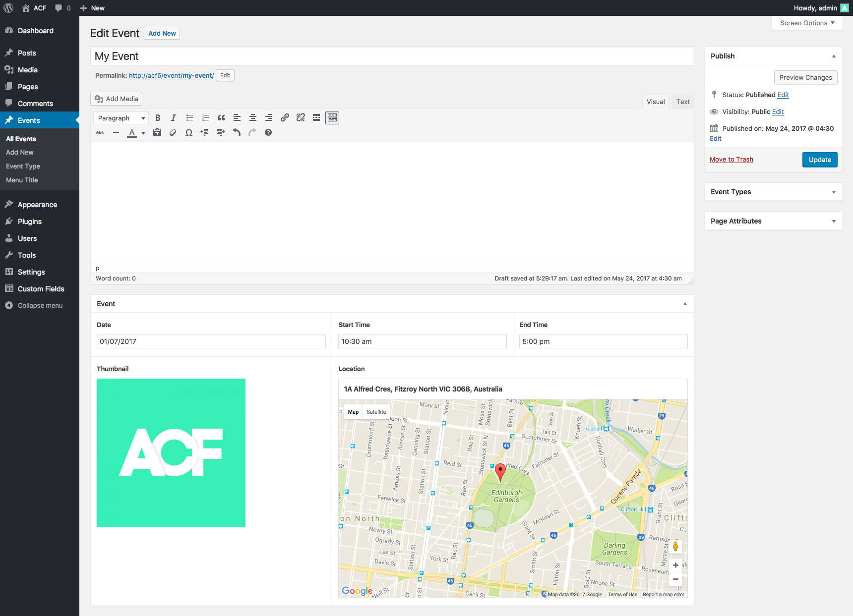Image resolution: width=853 pixels, height=616 pixels.
Task: Switch map to Satellite view
Action: (376, 412)
